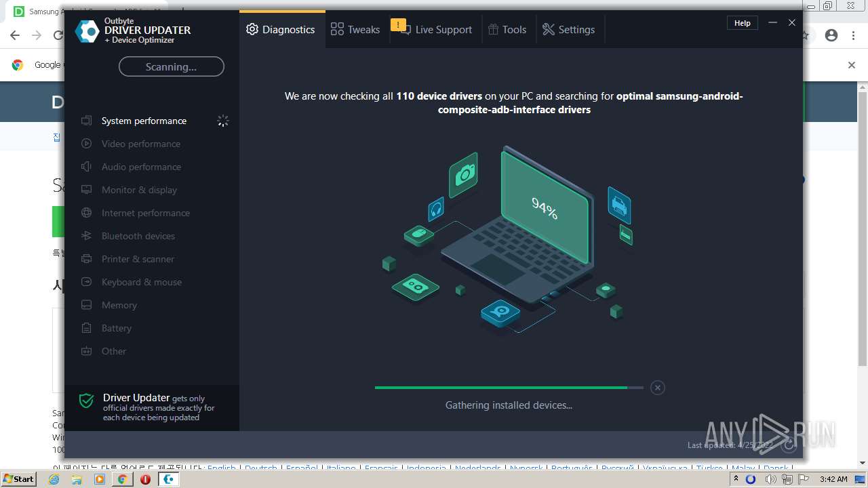868x488 pixels.
Task: Click the Scanning... button
Action: 171,66
